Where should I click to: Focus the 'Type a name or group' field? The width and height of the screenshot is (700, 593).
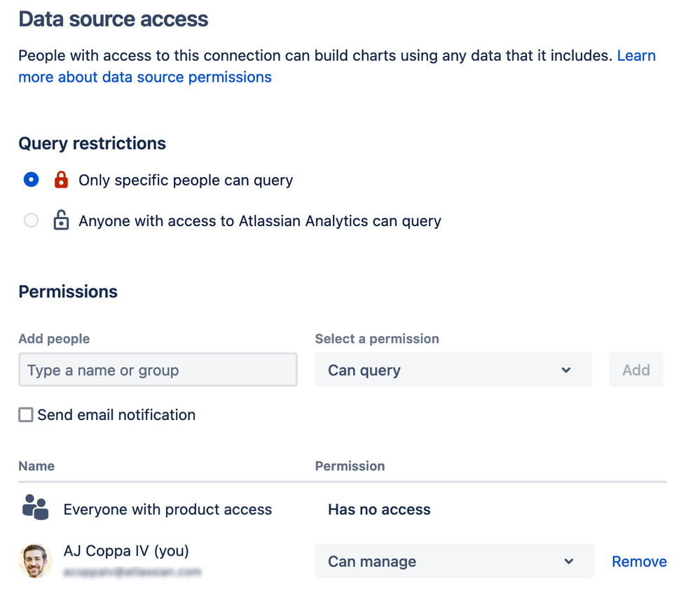click(x=158, y=370)
